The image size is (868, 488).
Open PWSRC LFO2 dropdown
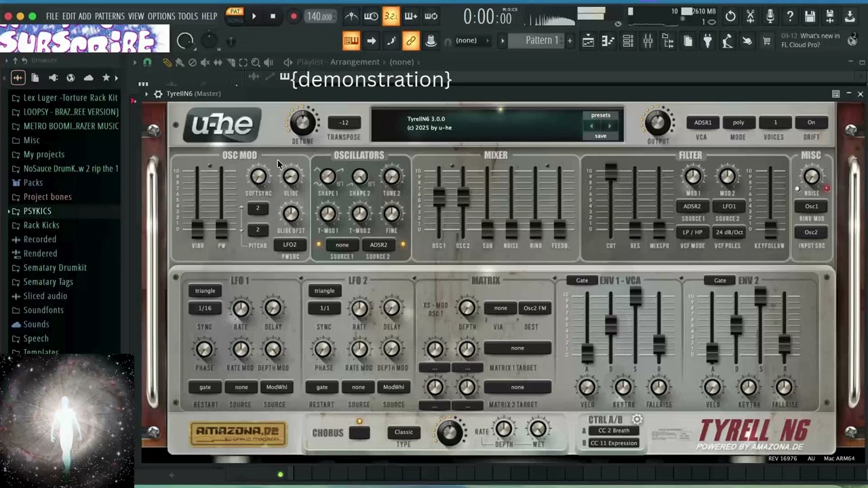tap(290, 245)
